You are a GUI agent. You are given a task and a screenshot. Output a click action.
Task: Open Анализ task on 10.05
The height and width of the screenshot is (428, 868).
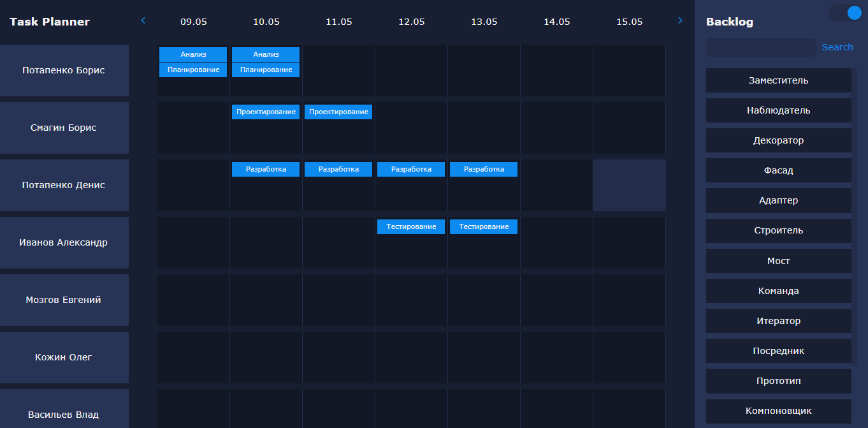point(266,54)
